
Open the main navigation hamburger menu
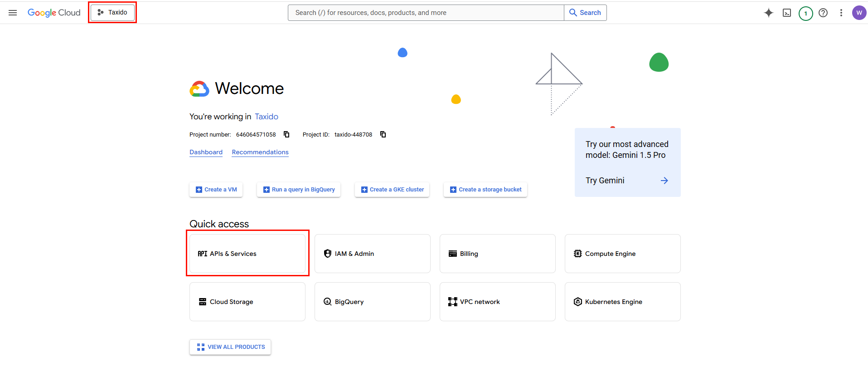13,13
